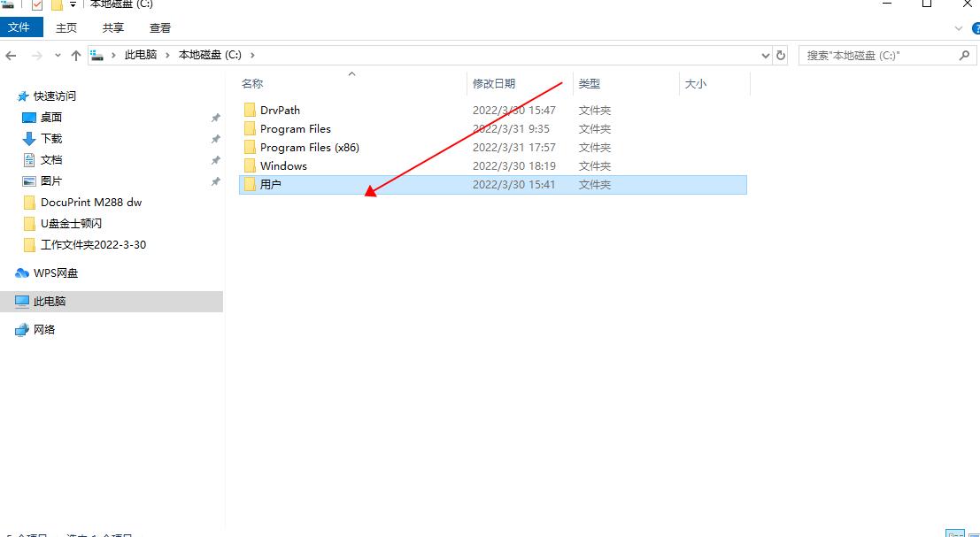This screenshot has height=537, width=980.
Task: Open 工作文件夹2022-3-30 in sidebar
Action: [93, 245]
